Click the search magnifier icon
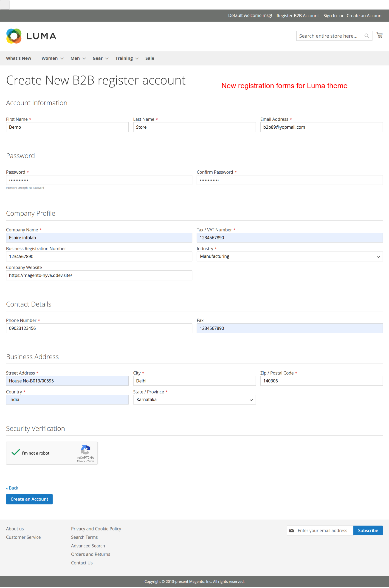This screenshot has width=389, height=588. point(366,36)
